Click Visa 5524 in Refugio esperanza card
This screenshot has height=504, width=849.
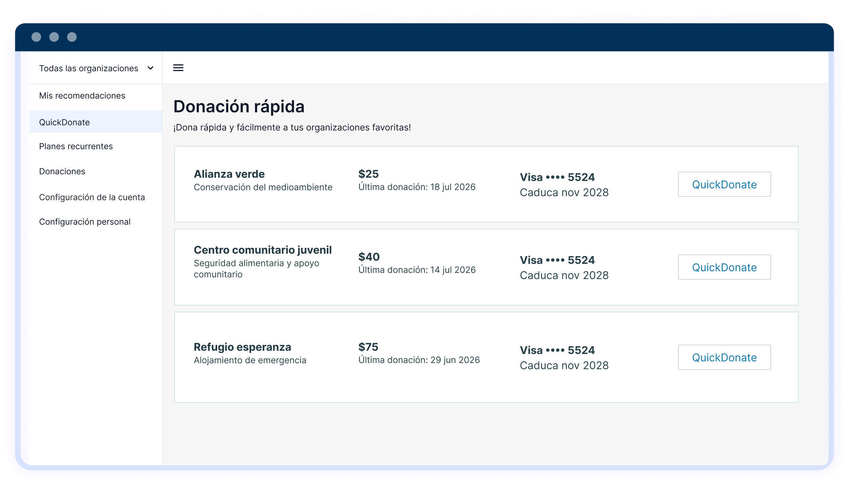tap(557, 350)
